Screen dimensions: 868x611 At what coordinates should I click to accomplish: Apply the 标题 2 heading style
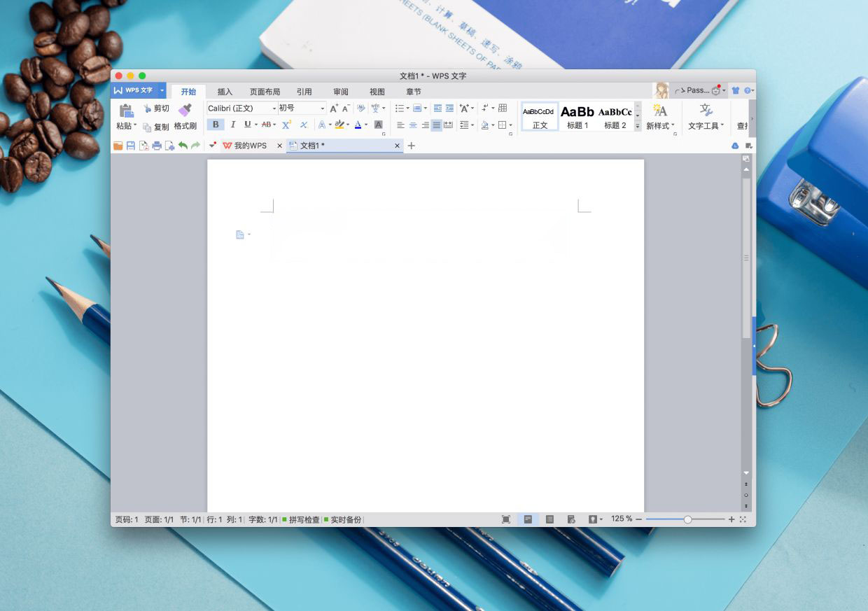coord(615,116)
